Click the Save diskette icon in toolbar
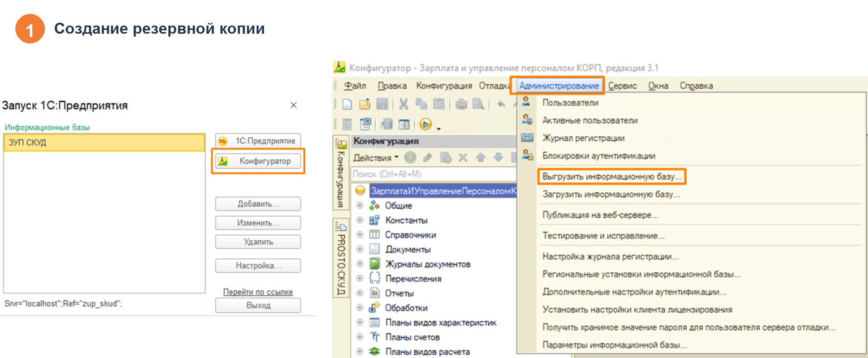Screen dimensions: 868x358 (x=382, y=104)
